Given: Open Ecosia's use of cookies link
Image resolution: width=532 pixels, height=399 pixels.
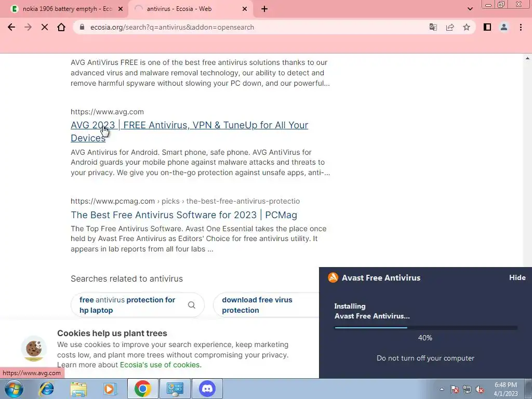Looking at the screenshot, I should tap(161, 365).
